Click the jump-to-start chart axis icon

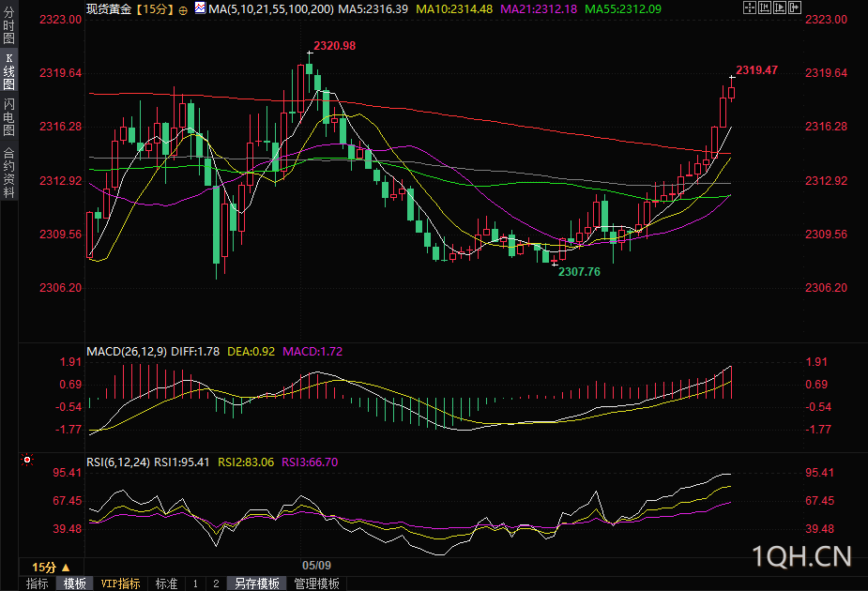[765, 8]
